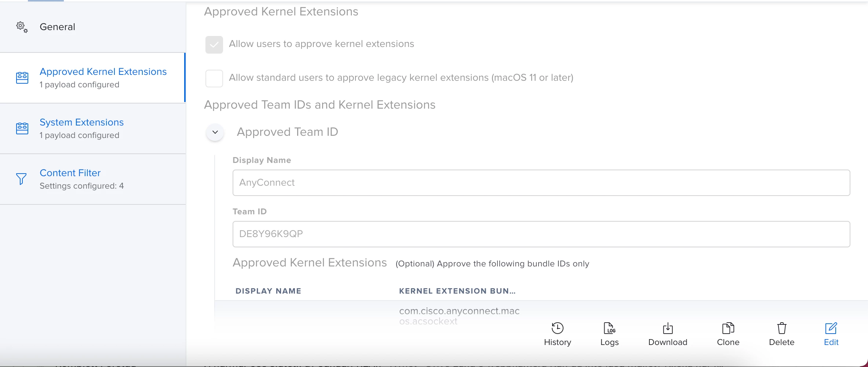Image resolution: width=868 pixels, height=367 pixels.
Task: Click the System Extensions payload icon
Action: click(22, 128)
